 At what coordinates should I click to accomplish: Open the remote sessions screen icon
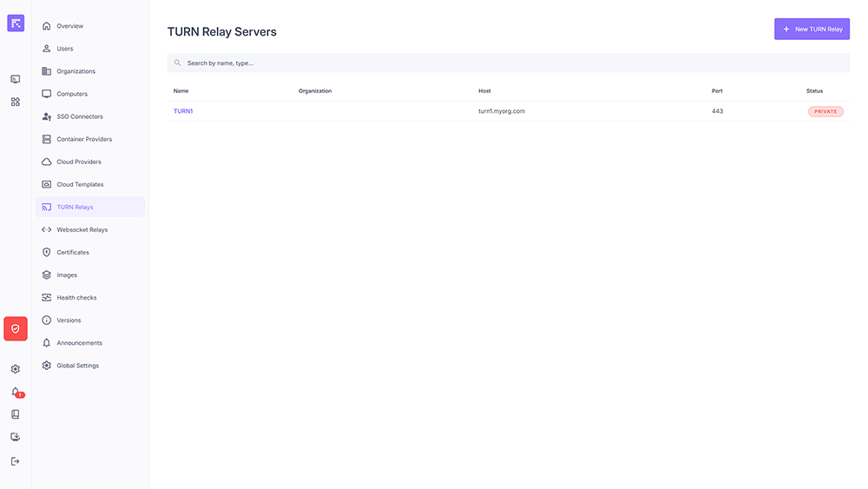click(16, 79)
